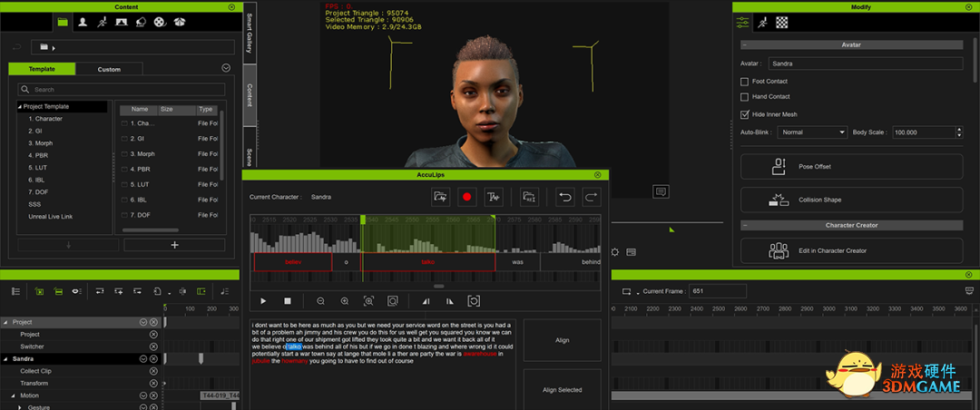Click the plus add button in Content panel
The height and width of the screenshot is (410, 980).
(x=175, y=245)
